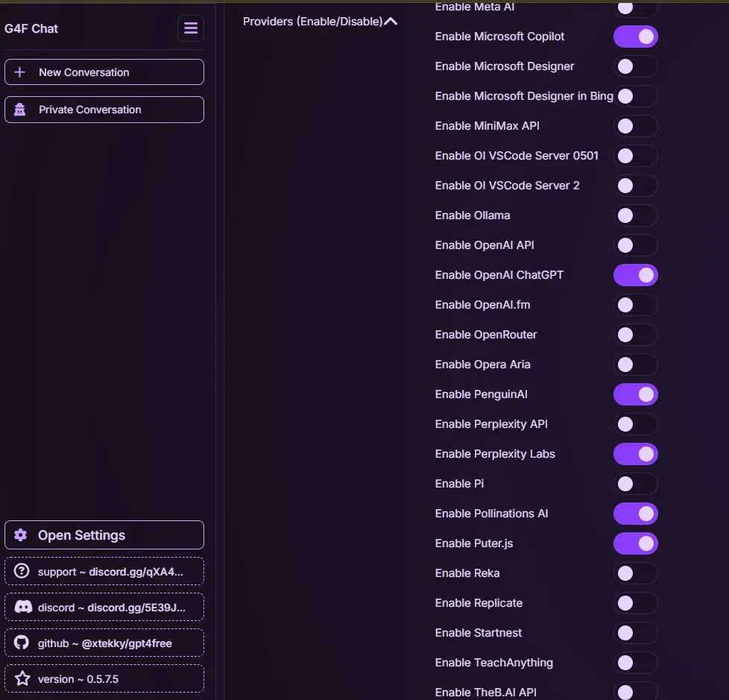The width and height of the screenshot is (729, 700).
Task: Click the 'Enable OpenRouter' label
Action: [x=486, y=335]
